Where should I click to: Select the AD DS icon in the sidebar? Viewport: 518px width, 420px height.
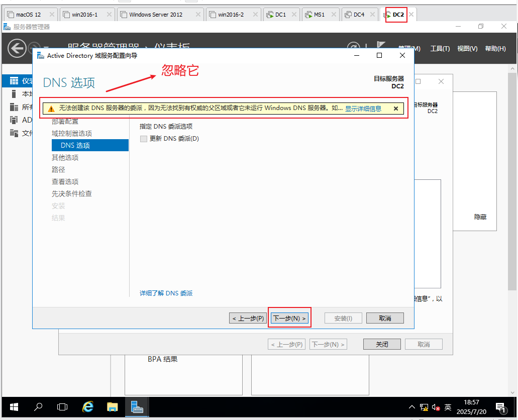(14, 120)
